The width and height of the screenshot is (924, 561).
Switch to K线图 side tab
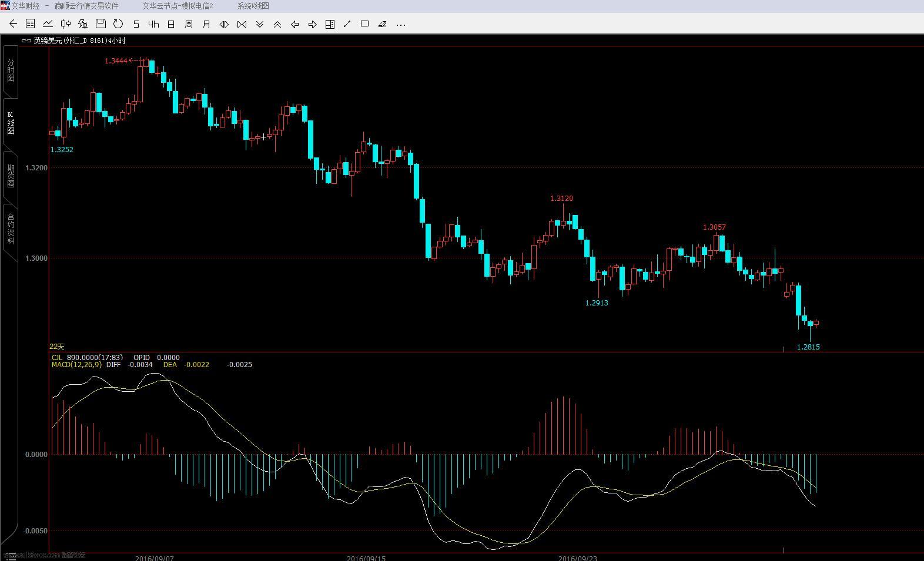point(11,123)
